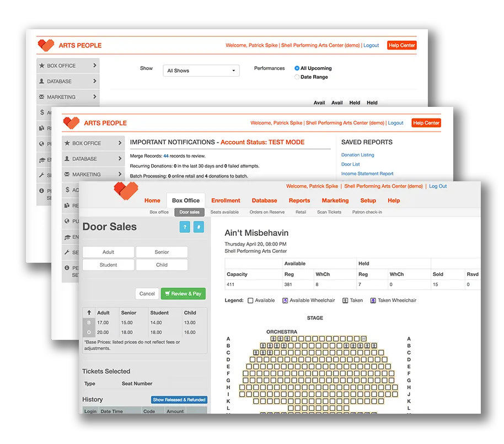Click the blue hash (#) button on Door Sales

(x=199, y=227)
